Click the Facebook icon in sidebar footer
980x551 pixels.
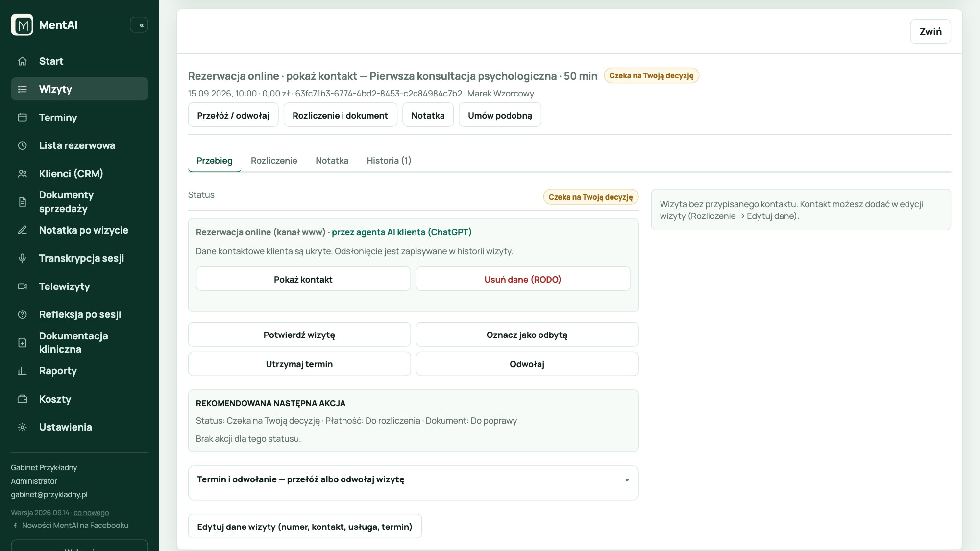pos(15,526)
